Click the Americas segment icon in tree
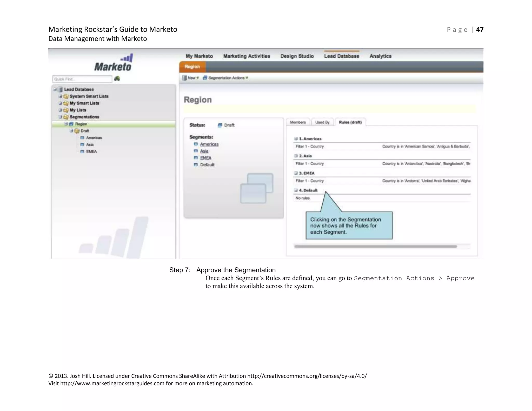The width and height of the screenshot is (532, 411). point(82,138)
